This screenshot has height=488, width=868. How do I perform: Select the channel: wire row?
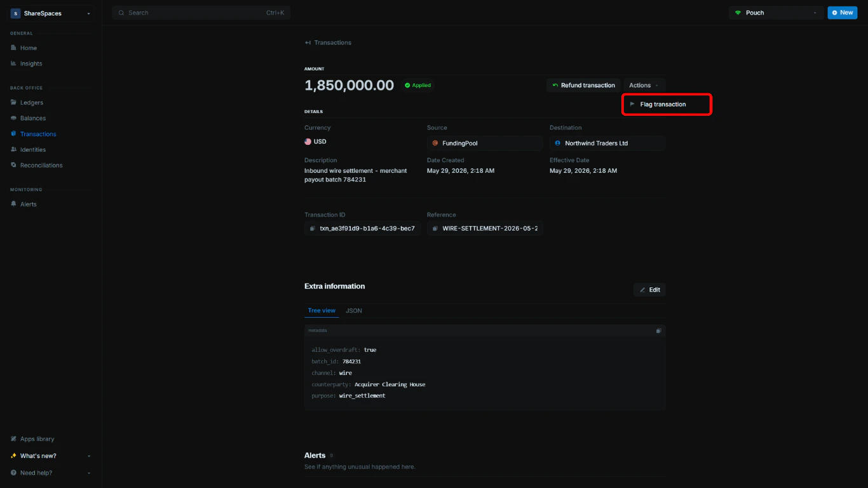[332, 373]
